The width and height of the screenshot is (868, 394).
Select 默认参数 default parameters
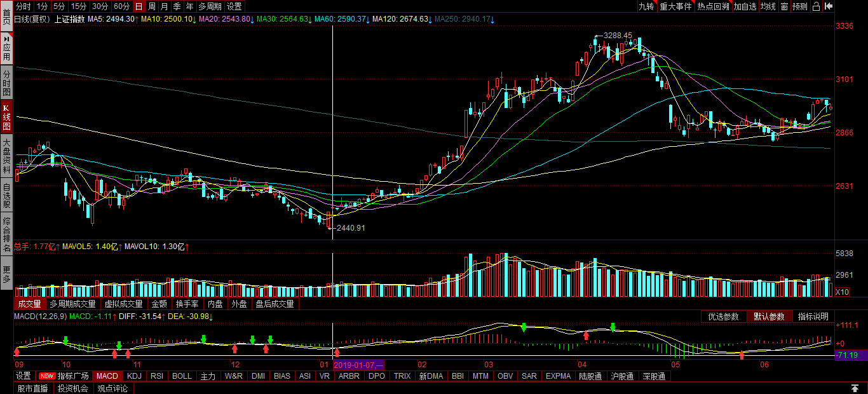(x=769, y=316)
